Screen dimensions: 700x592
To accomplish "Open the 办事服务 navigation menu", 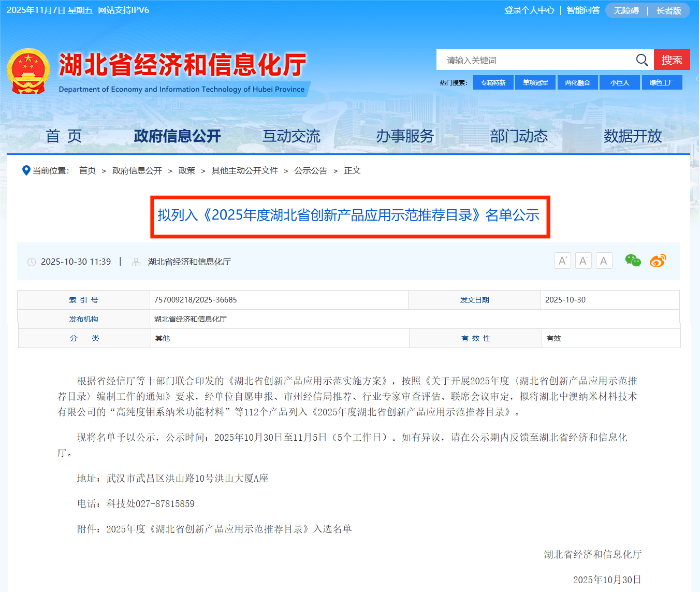I will click(405, 136).
